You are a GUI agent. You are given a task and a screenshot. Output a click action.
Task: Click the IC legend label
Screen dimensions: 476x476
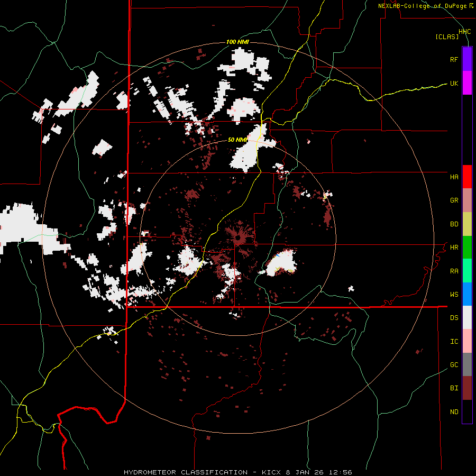click(x=454, y=342)
